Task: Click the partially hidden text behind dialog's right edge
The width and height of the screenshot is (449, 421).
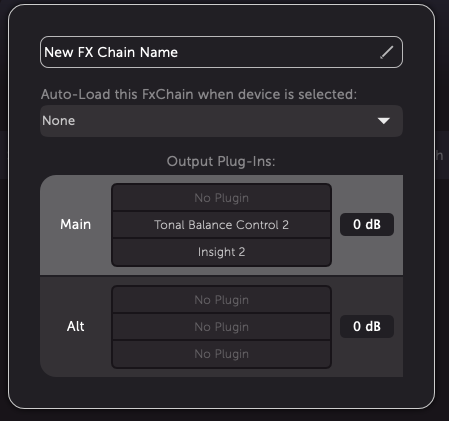Action: coord(440,155)
